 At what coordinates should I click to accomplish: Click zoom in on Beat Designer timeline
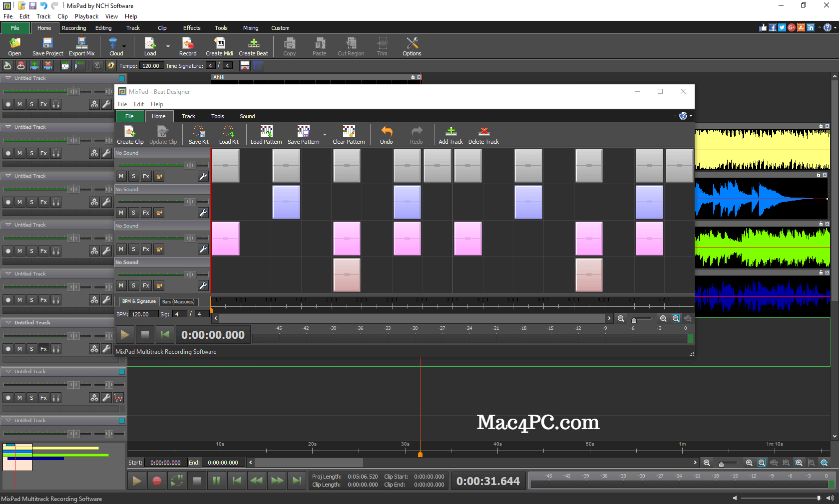pos(663,318)
